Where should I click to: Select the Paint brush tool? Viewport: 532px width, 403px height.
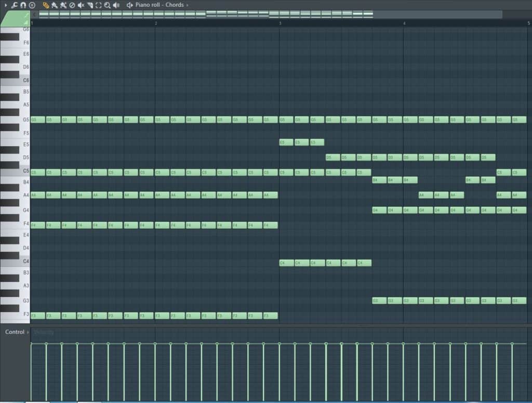click(x=55, y=5)
